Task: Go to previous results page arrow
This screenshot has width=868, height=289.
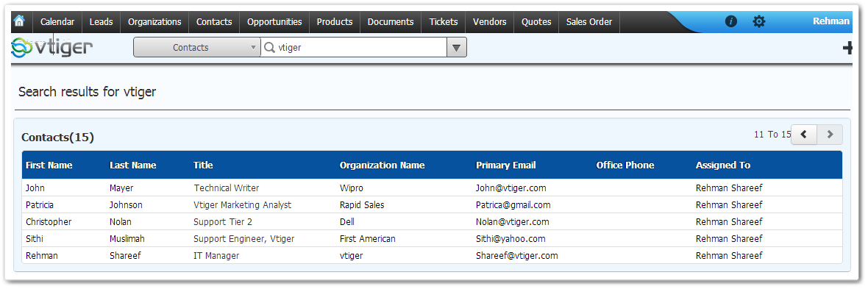Action: (804, 135)
